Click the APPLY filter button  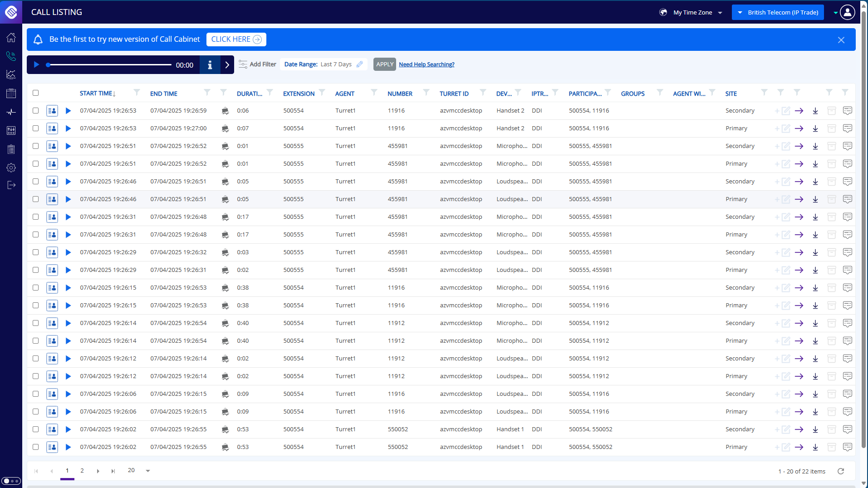384,64
